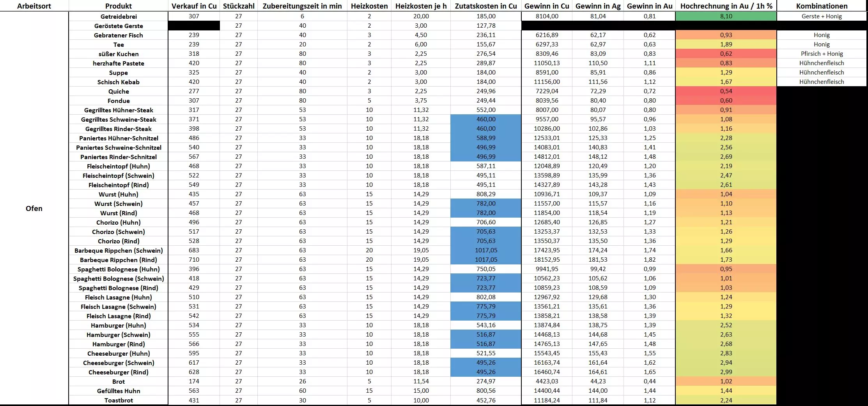Click the "Barbeque Rippchen (Schwein)" product cell
The image size is (868, 406).
tap(119, 250)
